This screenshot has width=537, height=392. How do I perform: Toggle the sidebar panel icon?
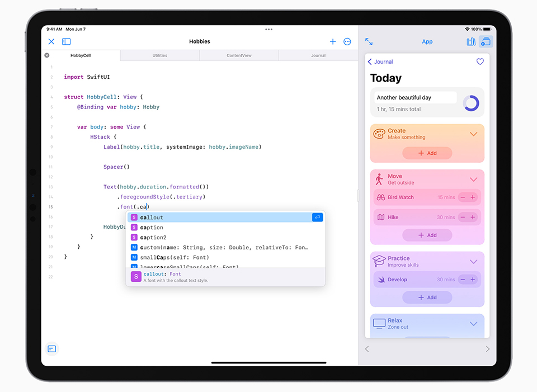point(67,42)
